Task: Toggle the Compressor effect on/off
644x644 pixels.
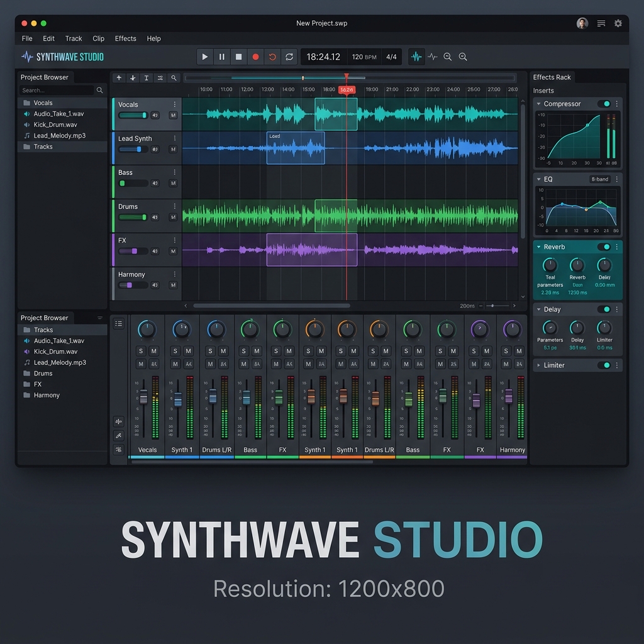Action: pos(604,104)
